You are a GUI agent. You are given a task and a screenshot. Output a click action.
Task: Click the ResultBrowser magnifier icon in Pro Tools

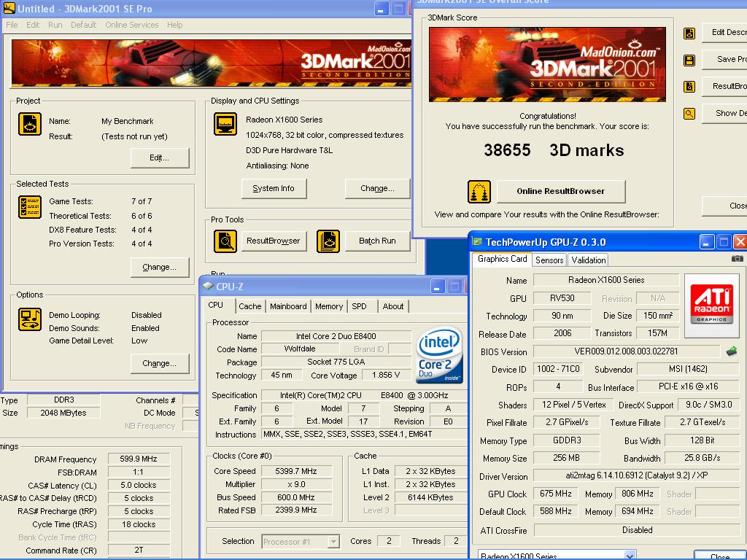[x=225, y=241]
